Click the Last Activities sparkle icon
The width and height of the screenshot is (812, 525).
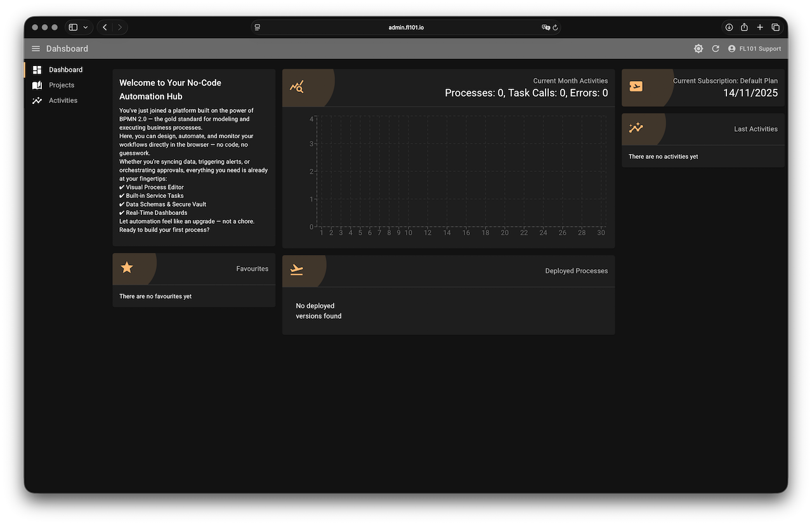(636, 128)
